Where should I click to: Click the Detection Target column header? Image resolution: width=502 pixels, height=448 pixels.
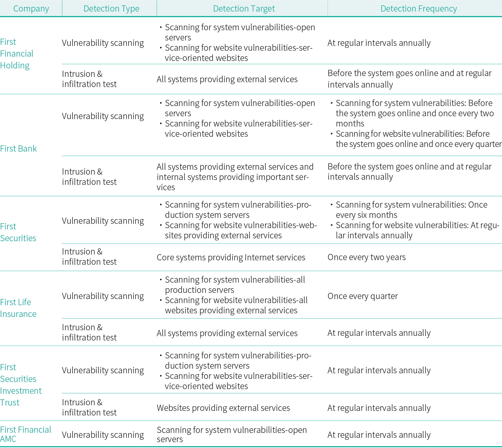point(244,8)
